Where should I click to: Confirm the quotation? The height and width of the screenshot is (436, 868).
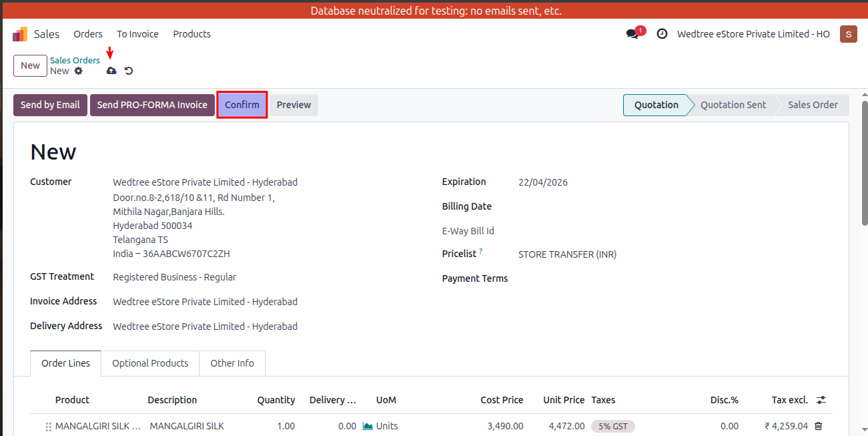click(242, 105)
